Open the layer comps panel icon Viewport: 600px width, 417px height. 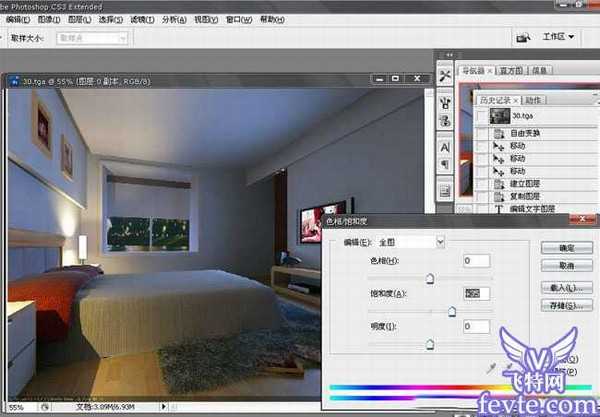point(445,190)
